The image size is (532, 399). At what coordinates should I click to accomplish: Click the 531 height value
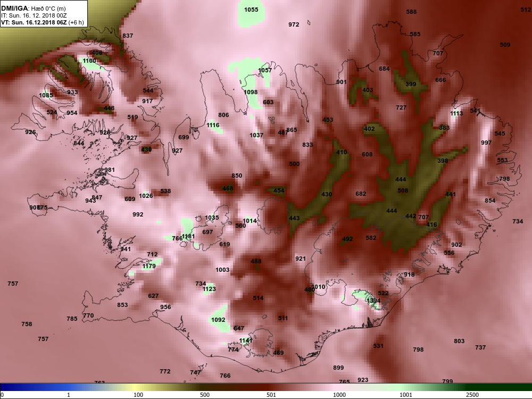[x=378, y=345]
